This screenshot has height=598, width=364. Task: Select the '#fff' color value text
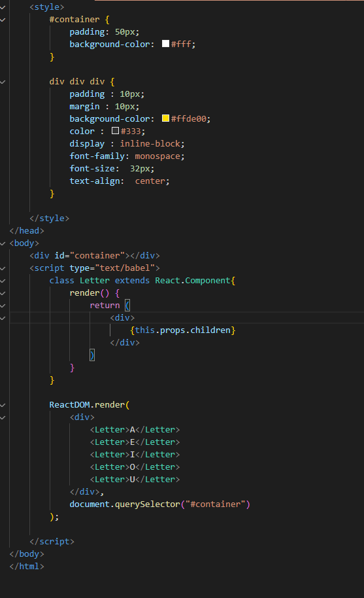[x=181, y=44]
